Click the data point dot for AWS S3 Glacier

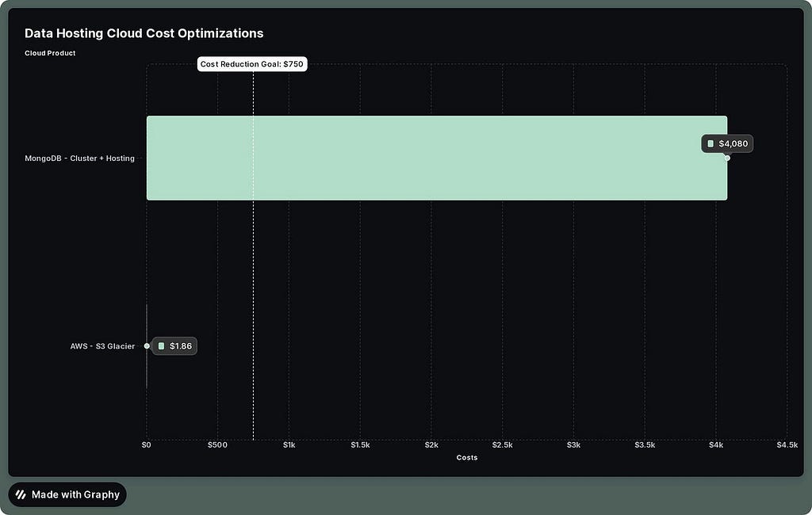point(147,345)
